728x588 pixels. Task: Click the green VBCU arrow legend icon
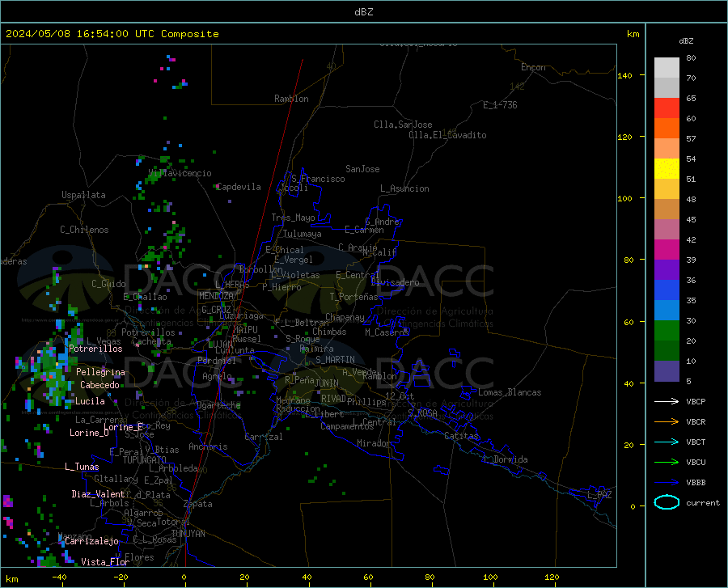[x=667, y=462]
